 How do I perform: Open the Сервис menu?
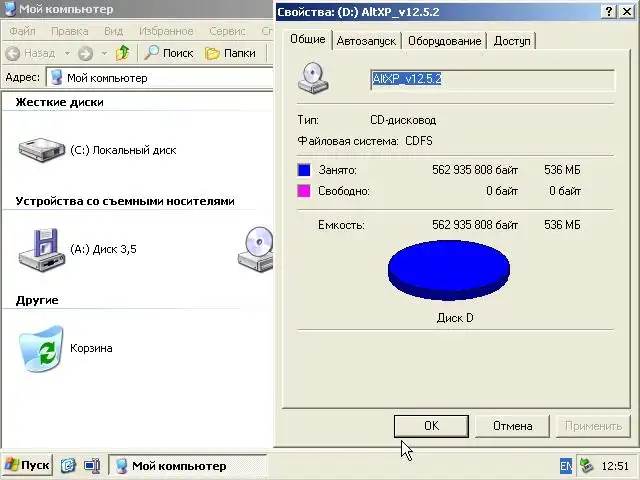tap(227, 31)
